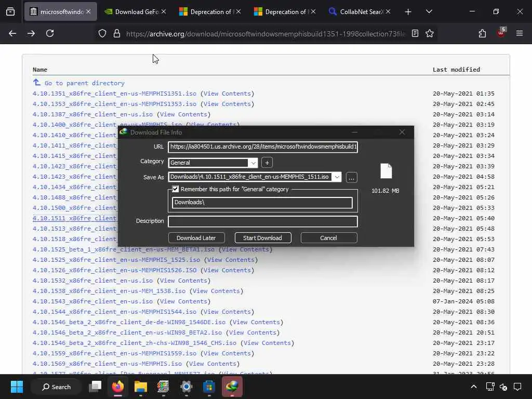Image resolution: width=532 pixels, height=399 pixels.
Task: Toggle Remember this path for General checkbox
Action: [x=176, y=189]
